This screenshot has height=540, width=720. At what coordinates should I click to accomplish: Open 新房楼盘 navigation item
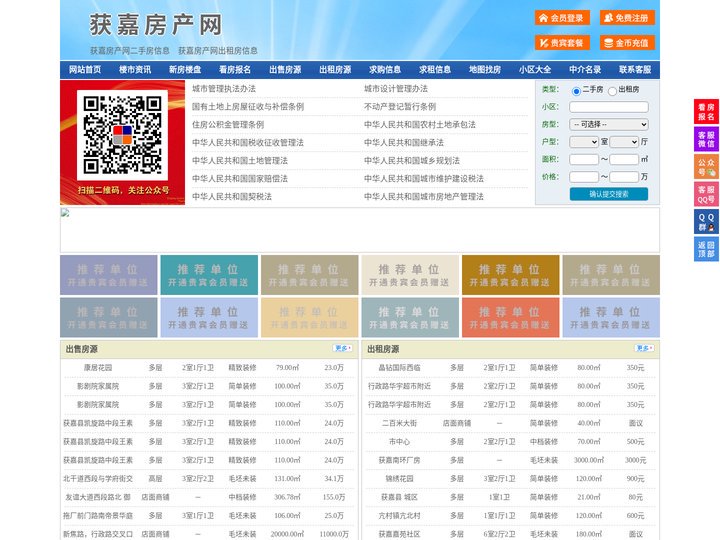(185, 70)
